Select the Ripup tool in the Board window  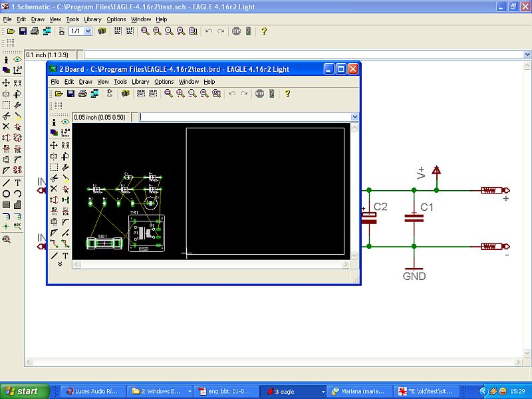point(65,243)
